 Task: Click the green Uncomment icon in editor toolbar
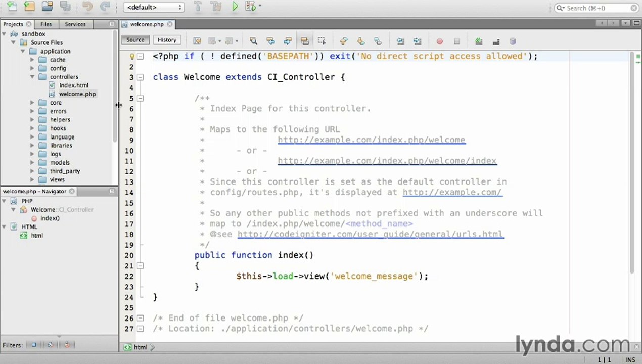point(479,41)
